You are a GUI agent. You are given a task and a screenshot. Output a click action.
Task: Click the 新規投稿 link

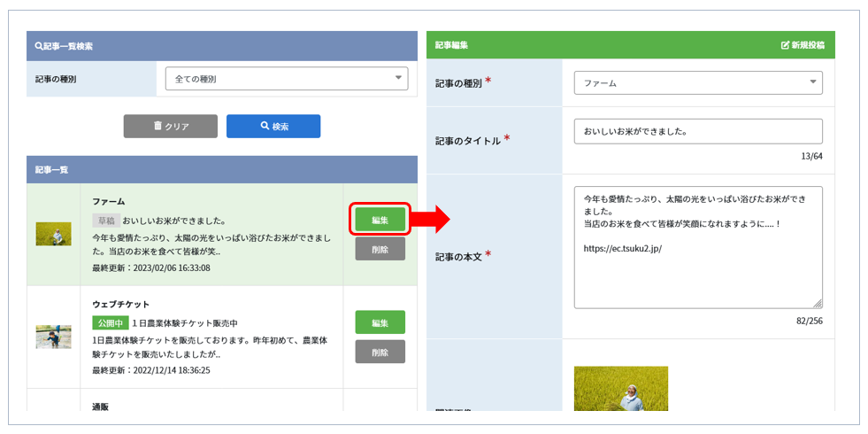pos(803,45)
